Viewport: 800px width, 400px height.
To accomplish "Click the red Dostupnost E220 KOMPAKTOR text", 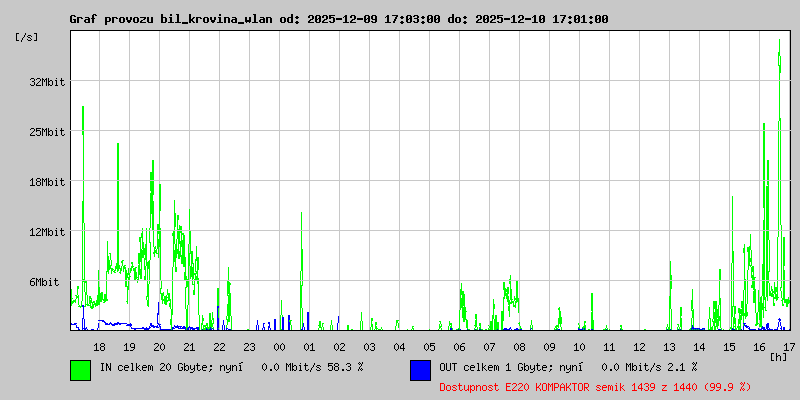I will pos(595,386).
